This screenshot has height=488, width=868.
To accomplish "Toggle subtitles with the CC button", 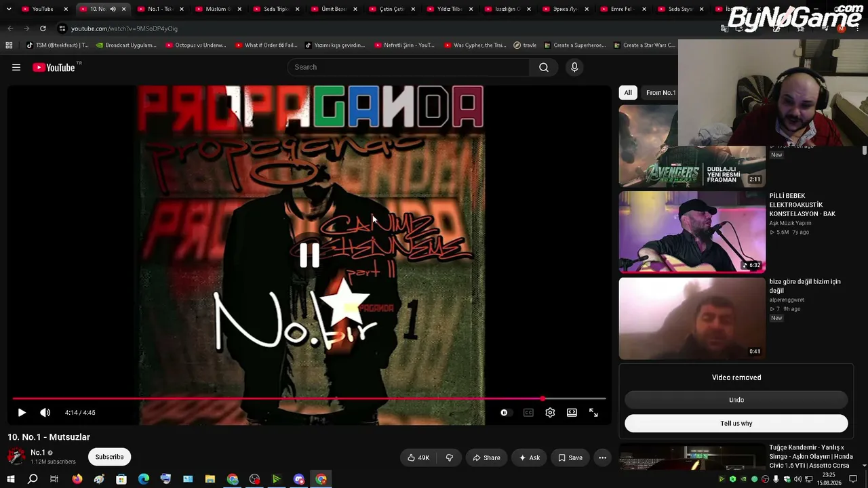I will [528, 412].
